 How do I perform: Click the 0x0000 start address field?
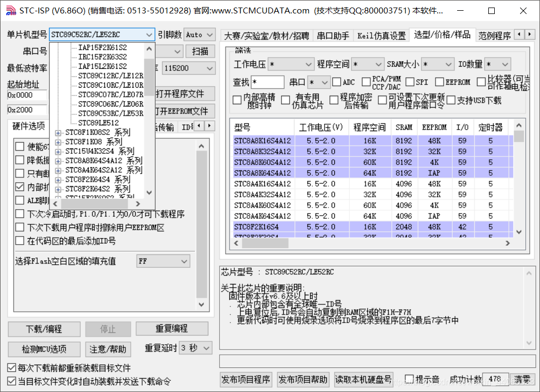pyautogui.click(x=27, y=95)
